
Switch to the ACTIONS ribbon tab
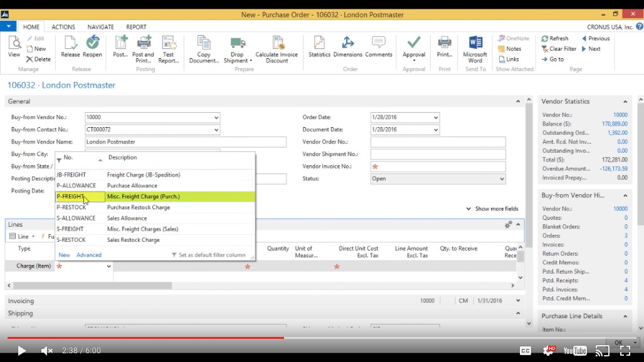click(63, 27)
